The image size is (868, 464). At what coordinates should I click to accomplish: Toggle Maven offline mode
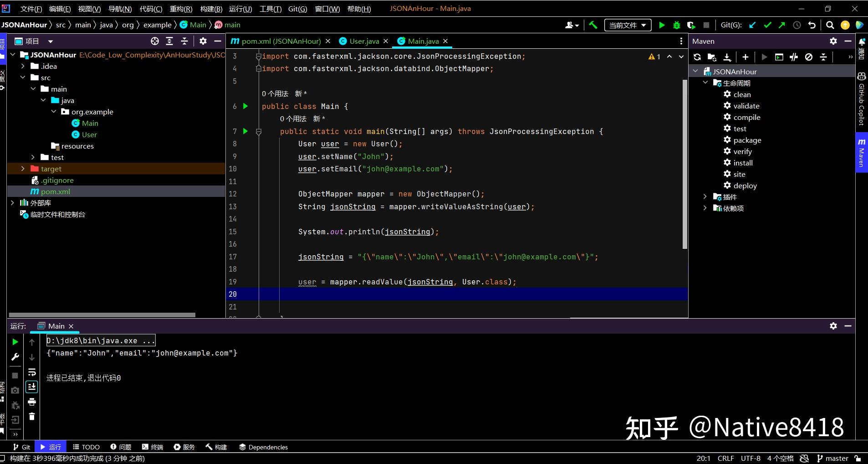808,57
